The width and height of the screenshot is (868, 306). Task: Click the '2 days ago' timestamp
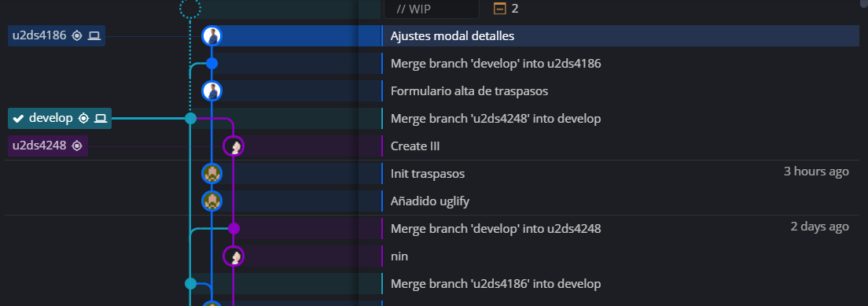(x=819, y=227)
